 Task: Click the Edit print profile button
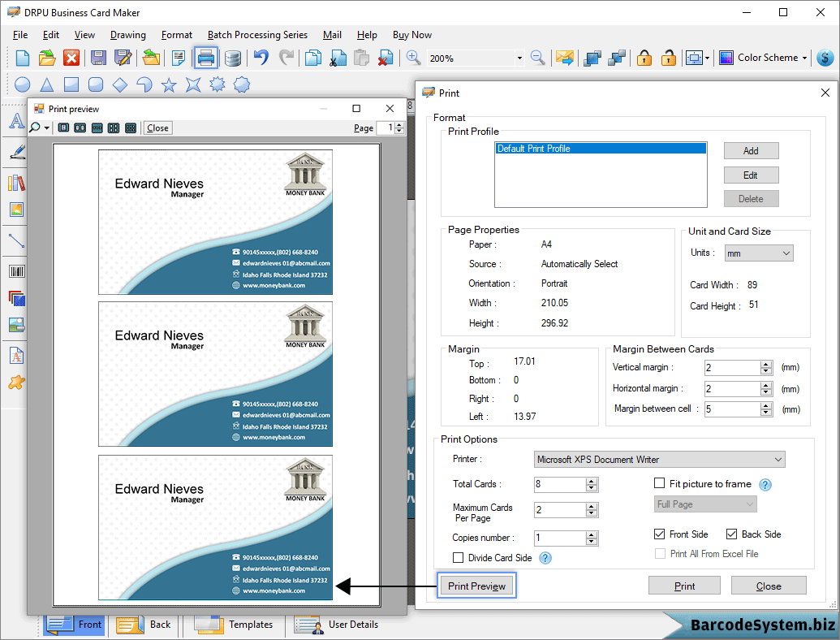pyautogui.click(x=751, y=175)
